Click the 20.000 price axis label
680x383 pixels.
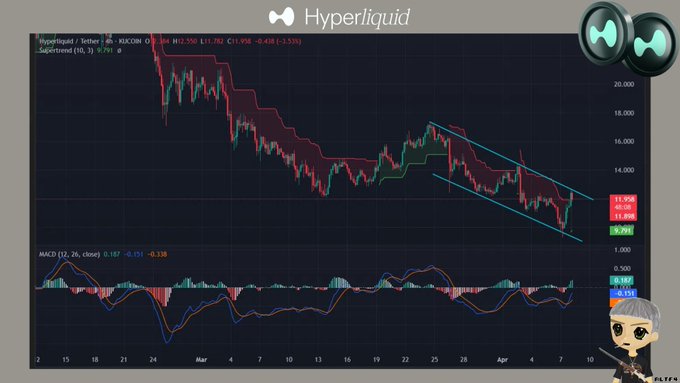click(624, 84)
